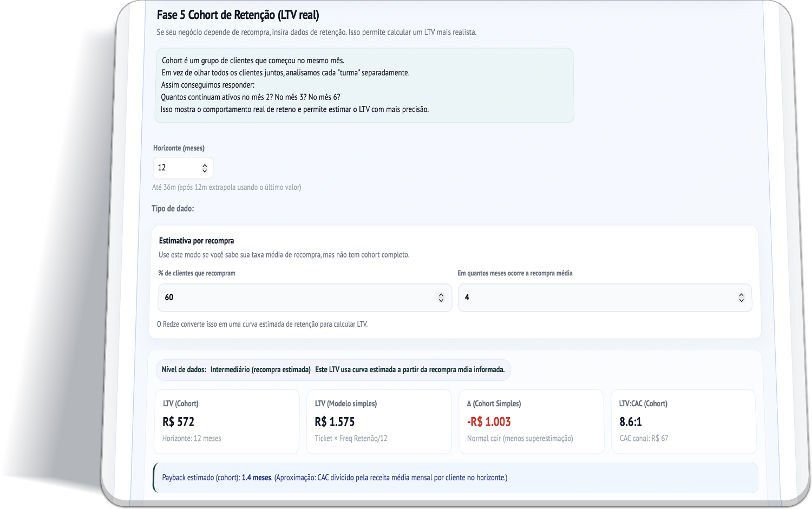The height and width of the screenshot is (509, 812).
Task: Increase the Horizonte (meses) value with up arrow
Action: [x=205, y=165]
